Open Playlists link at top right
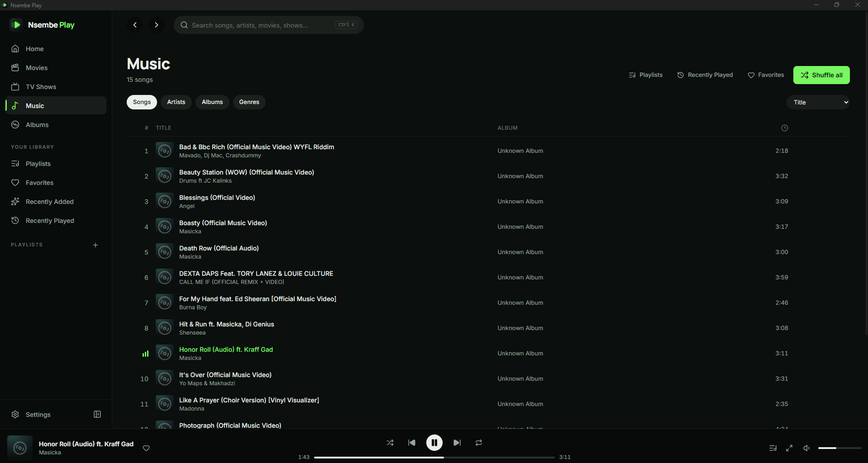The width and height of the screenshot is (868, 463). 646,75
